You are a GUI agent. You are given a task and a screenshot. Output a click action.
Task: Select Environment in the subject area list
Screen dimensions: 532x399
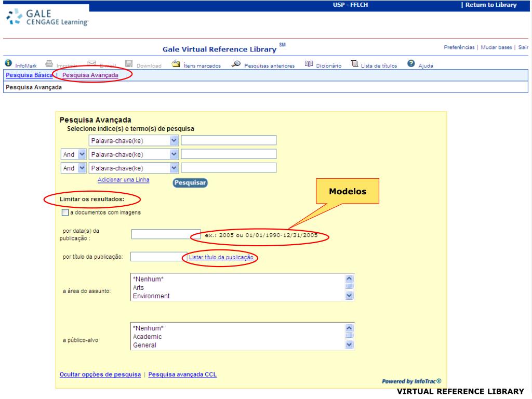[x=151, y=296]
